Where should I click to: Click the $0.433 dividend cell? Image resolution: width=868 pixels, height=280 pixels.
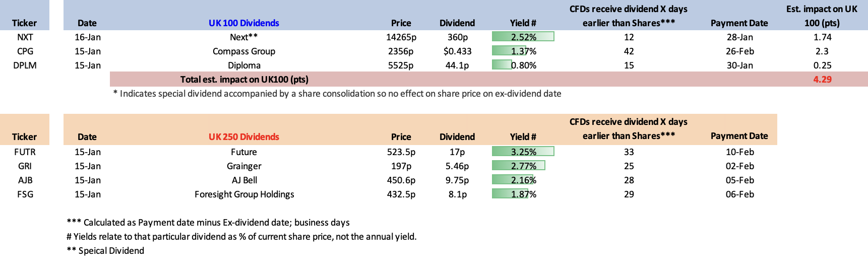pos(457,51)
